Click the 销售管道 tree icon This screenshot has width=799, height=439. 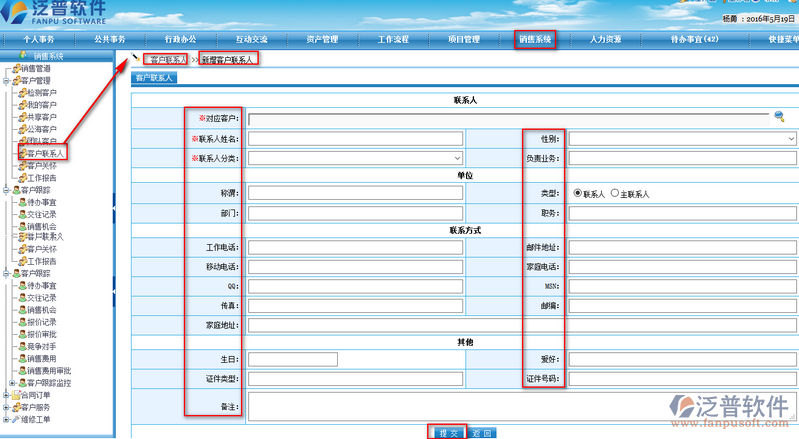pos(17,68)
